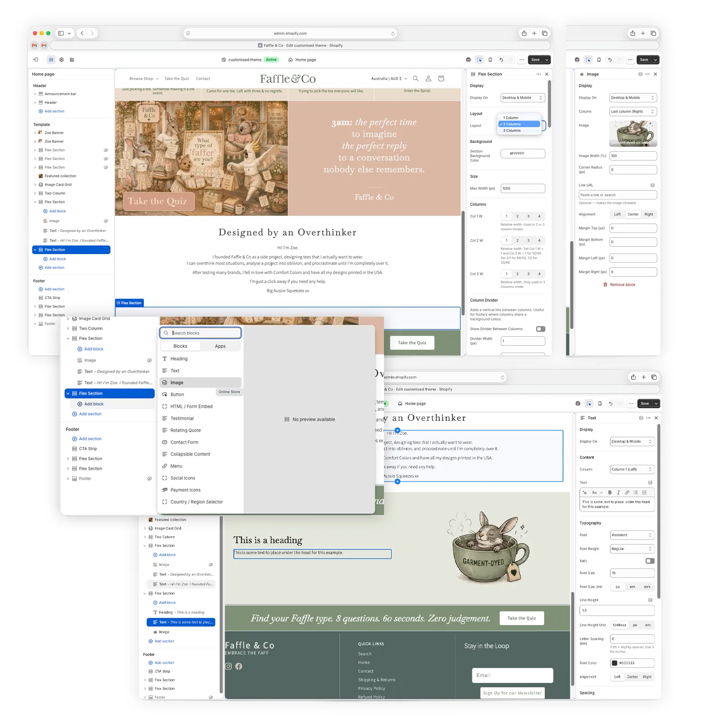
Task: Open Display On dropdown in Image panel
Action: [x=633, y=98]
